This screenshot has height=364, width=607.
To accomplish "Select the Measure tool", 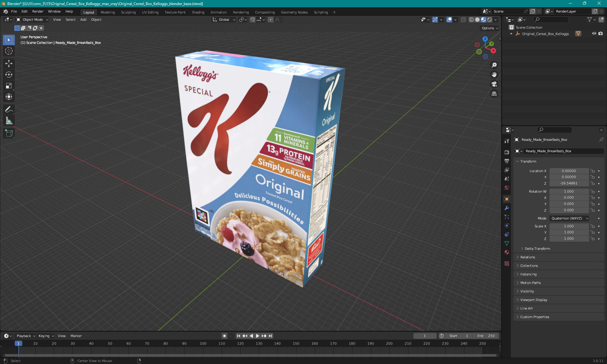I will [9, 120].
